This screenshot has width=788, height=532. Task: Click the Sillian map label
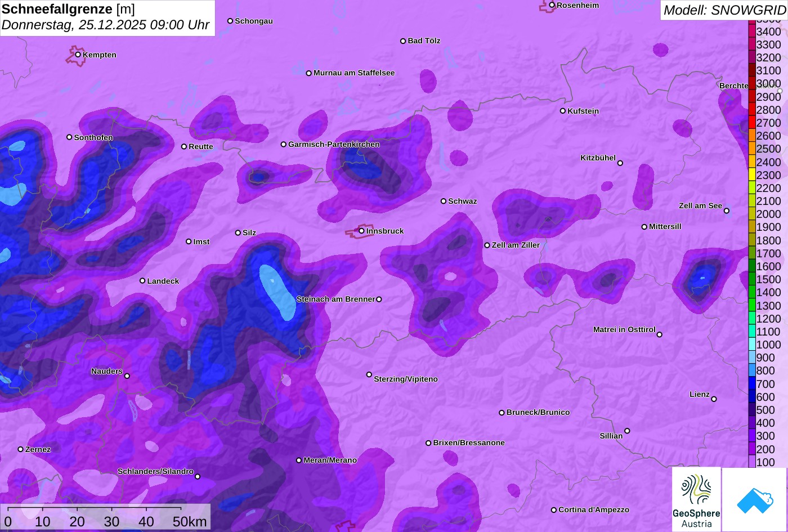pos(611,436)
